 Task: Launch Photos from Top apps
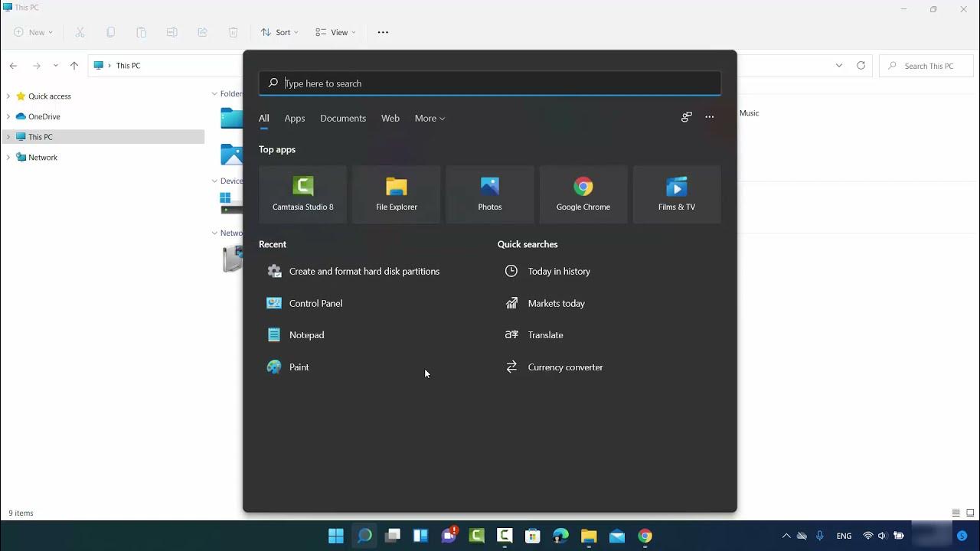point(490,194)
